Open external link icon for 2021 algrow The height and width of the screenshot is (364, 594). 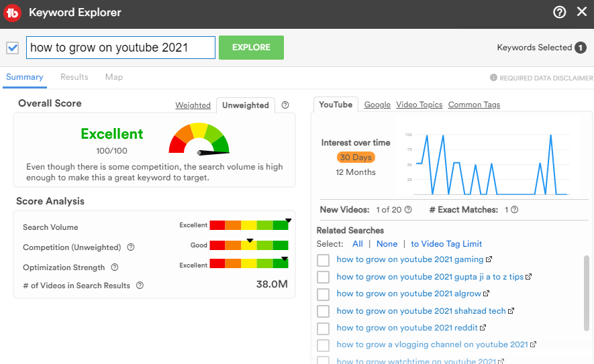point(486,293)
